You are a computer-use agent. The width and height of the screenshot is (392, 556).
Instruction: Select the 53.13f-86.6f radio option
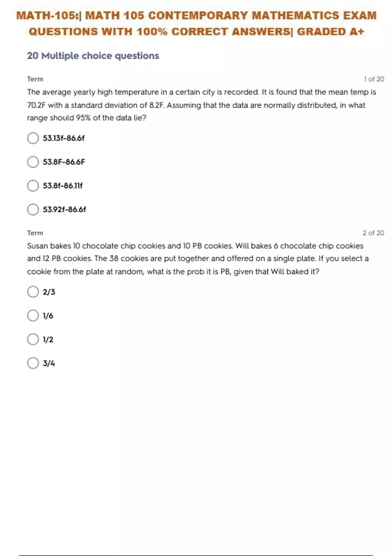click(x=33, y=138)
